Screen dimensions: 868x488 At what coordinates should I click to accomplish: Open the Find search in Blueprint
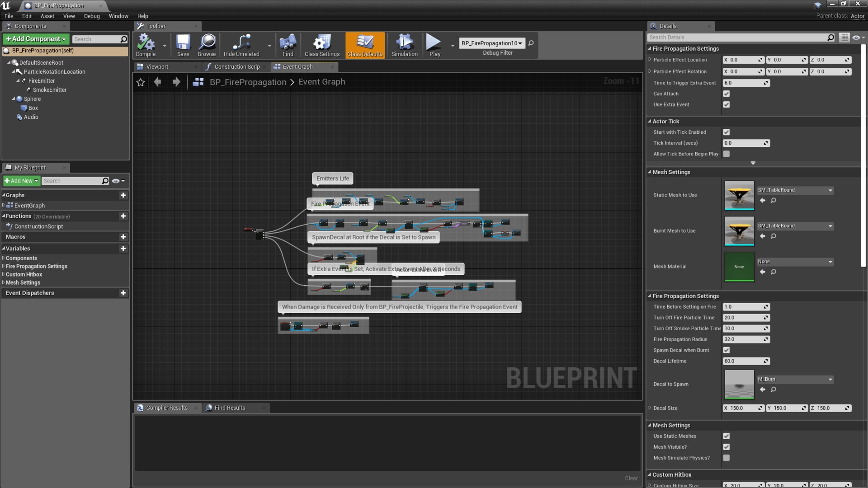click(x=288, y=45)
